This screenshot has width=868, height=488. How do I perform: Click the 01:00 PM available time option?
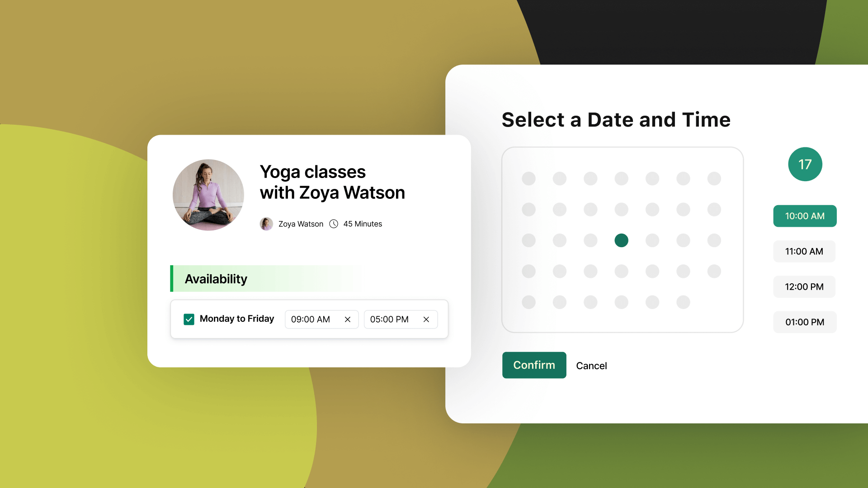[x=804, y=322]
